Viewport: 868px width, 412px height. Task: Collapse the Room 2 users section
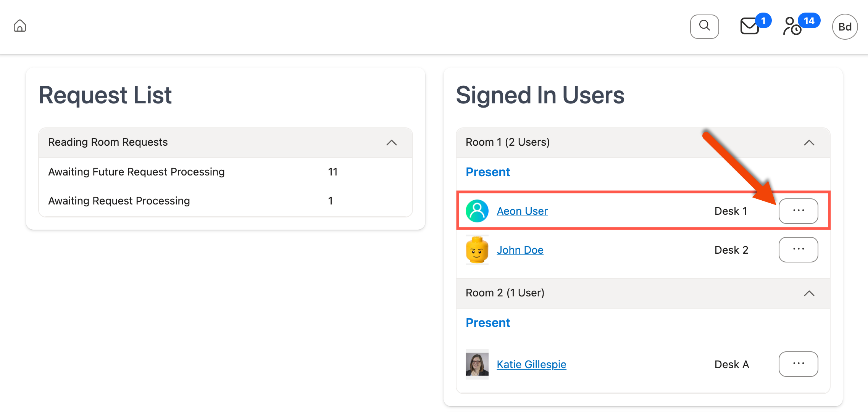(809, 293)
